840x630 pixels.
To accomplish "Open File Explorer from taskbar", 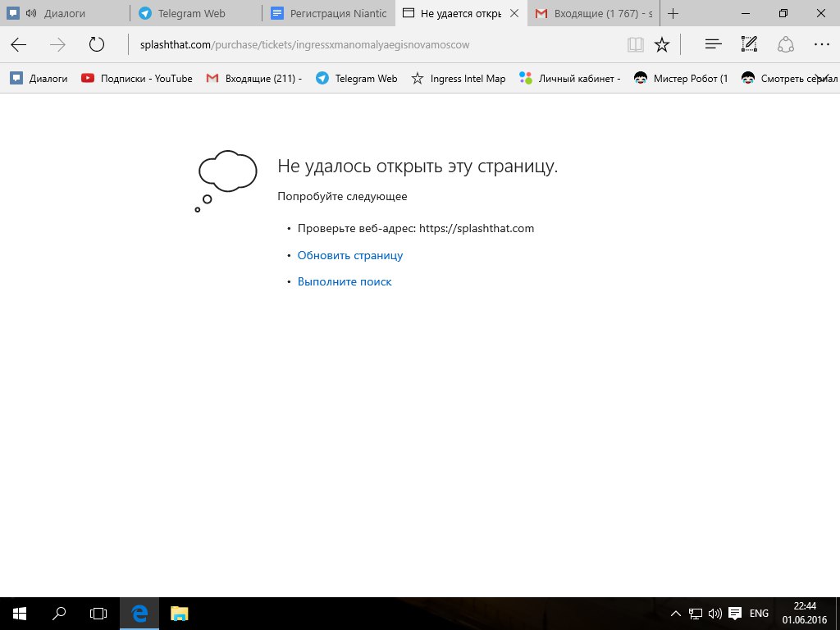I will (180, 614).
